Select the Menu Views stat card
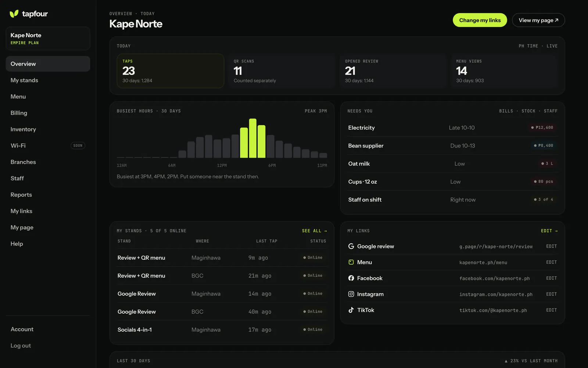 504,71
